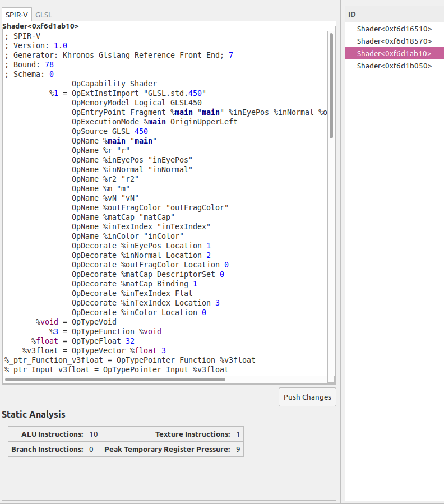Select Shader<0xf6d16510> in the ID list
The height and width of the screenshot is (504, 444).
394,29
